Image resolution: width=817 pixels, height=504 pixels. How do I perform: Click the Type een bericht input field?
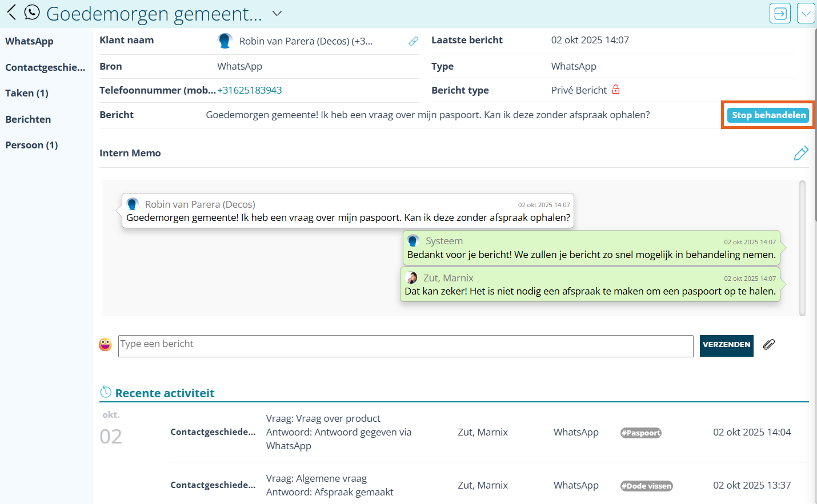[x=400, y=345]
